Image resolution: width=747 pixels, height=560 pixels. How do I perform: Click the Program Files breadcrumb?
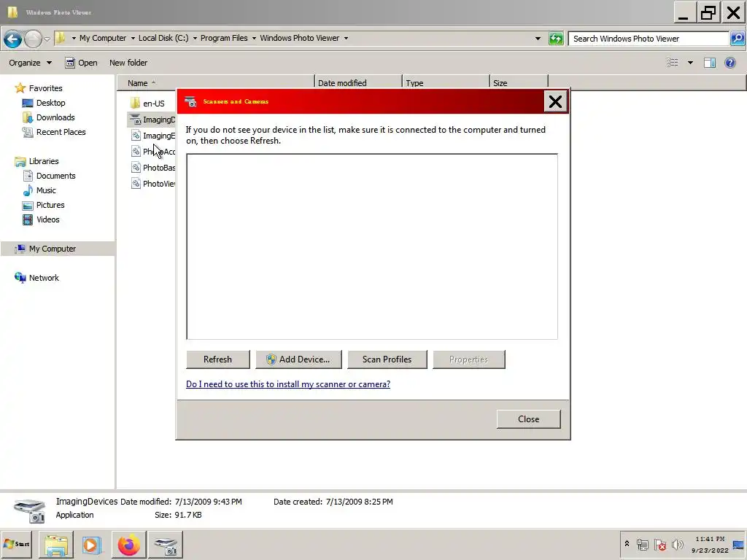click(224, 38)
